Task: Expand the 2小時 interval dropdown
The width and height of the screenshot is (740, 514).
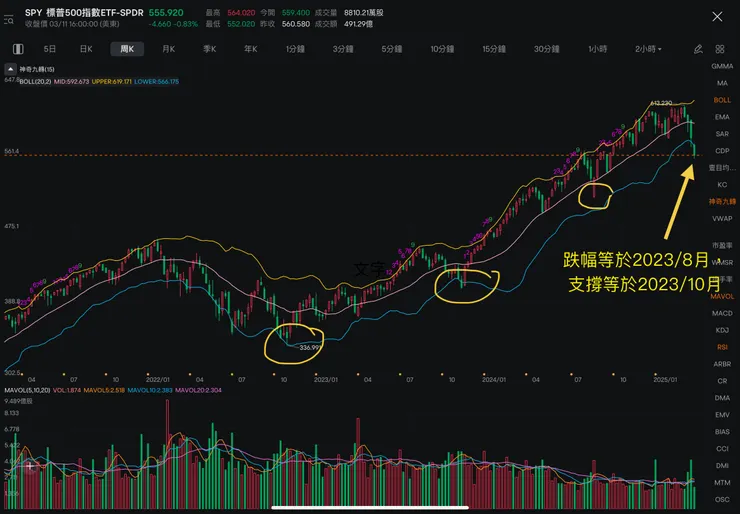Action: (648, 49)
